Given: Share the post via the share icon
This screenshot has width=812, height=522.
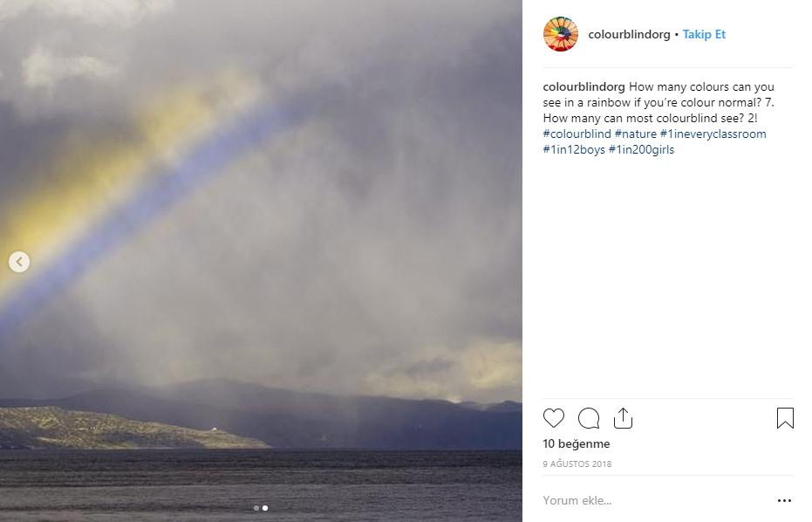Looking at the screenshot, I should [x=623, y=418].
